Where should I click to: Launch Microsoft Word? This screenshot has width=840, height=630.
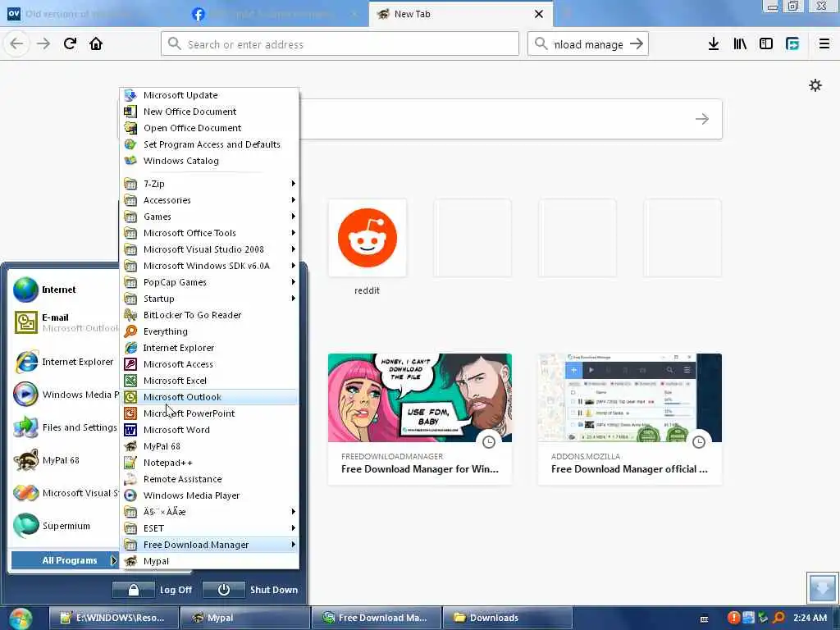coord(209,430)
